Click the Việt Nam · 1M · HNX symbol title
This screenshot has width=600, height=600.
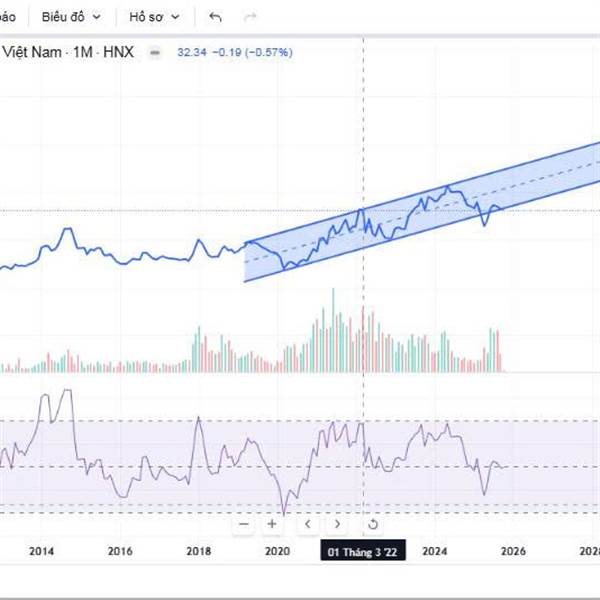68,52
